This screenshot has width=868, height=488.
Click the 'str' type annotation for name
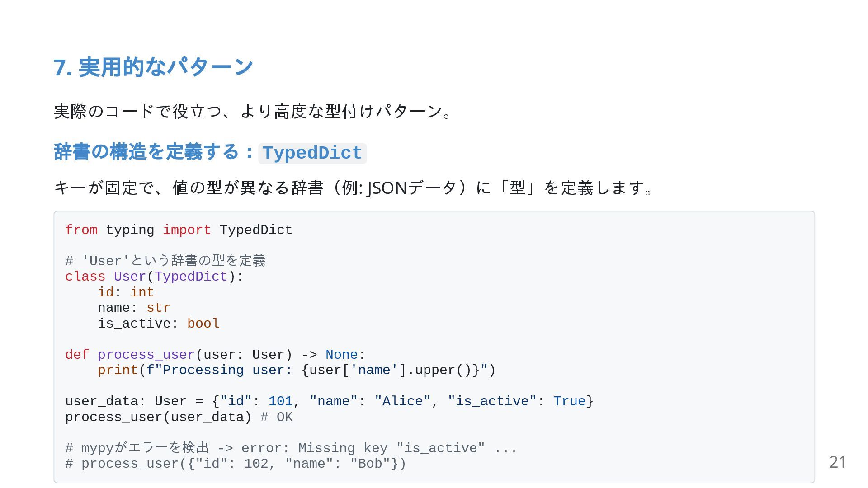click(x=159, y=308)
